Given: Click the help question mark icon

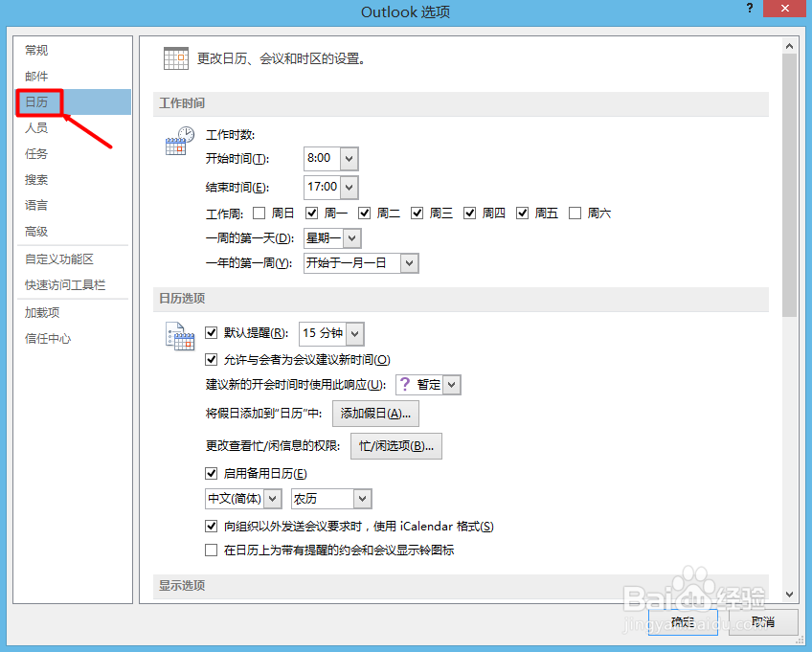Looking at the screenshot, I should pos(750,9).
